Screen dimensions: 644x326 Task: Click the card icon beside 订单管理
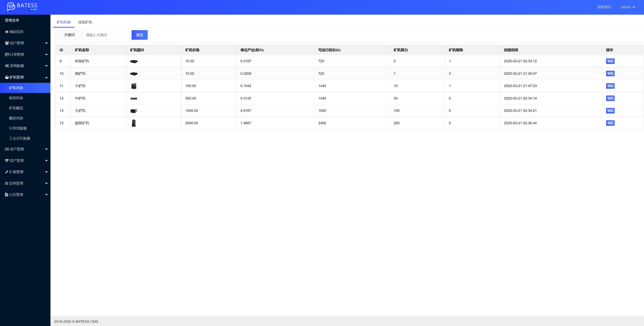[x=7, y=55]
